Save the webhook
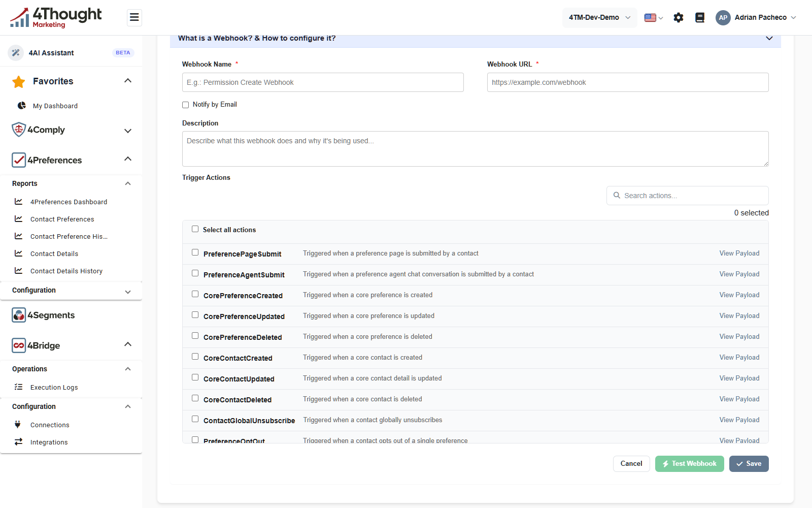Image resolution: width=812 pixels, height=508 pixels. pyautogui.click(x=749, y=464)
